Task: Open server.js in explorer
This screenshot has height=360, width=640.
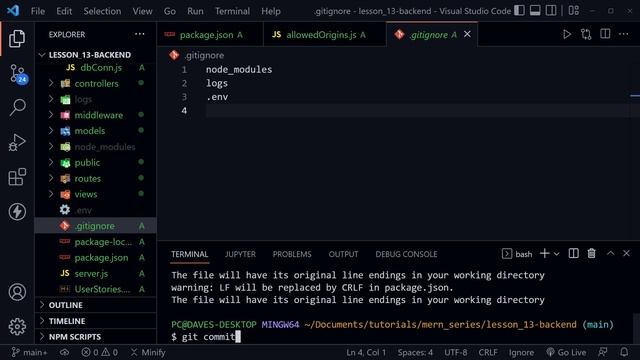Action: (96, 273)
